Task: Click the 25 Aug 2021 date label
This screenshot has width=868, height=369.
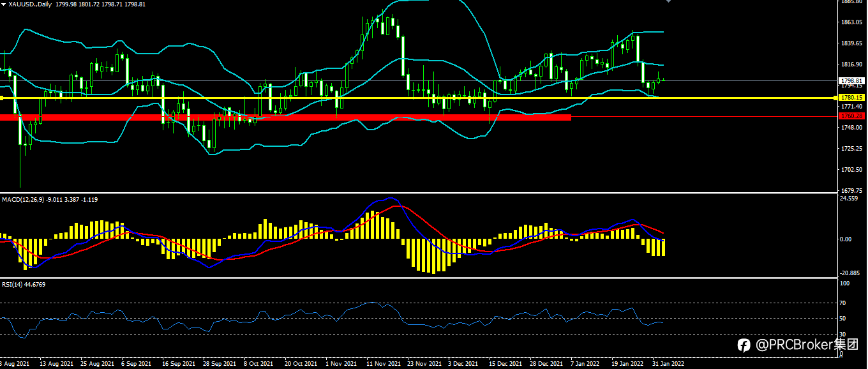Action: point(97,364)
